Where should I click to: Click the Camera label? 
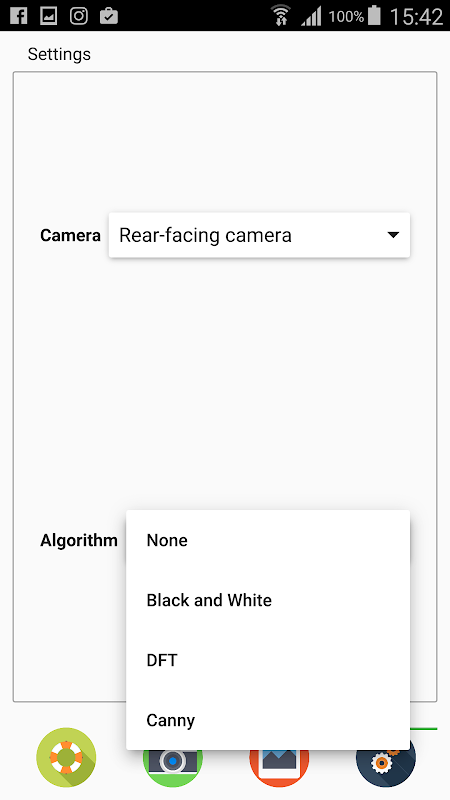(70, 235)
